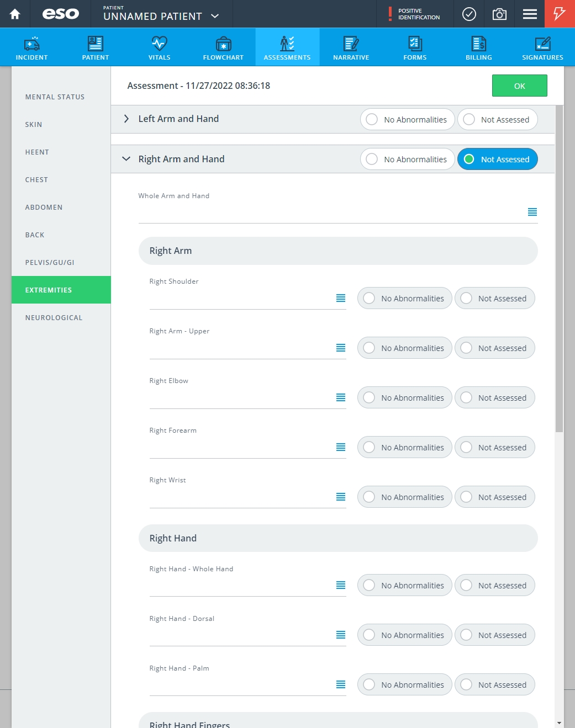Click the red lightning bolt icon
This screenshot has height=728, width=575.
pyautogui.click(x=560, y=14)
